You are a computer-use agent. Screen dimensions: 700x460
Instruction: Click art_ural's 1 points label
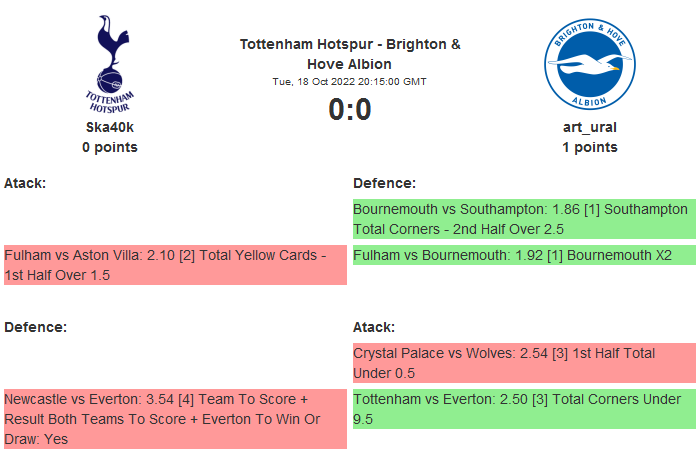pos(589,147)
